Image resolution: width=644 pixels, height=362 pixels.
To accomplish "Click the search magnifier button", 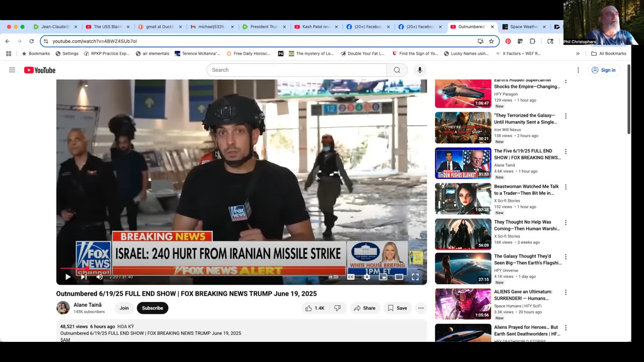I will click(397, 70).
